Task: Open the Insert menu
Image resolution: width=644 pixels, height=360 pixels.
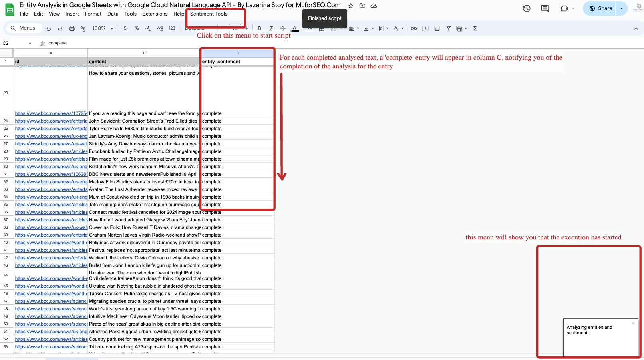Action: tap(72, 14)
